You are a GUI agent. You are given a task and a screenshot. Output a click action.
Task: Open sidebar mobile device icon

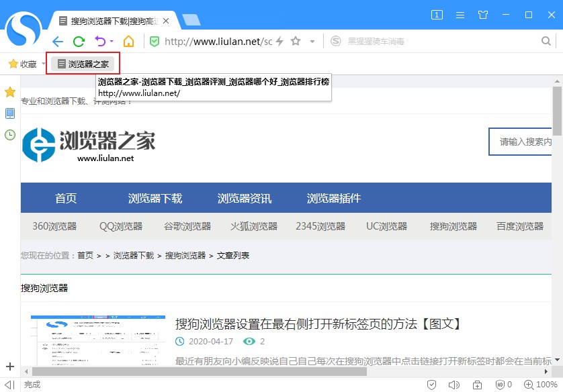point(10,113)
